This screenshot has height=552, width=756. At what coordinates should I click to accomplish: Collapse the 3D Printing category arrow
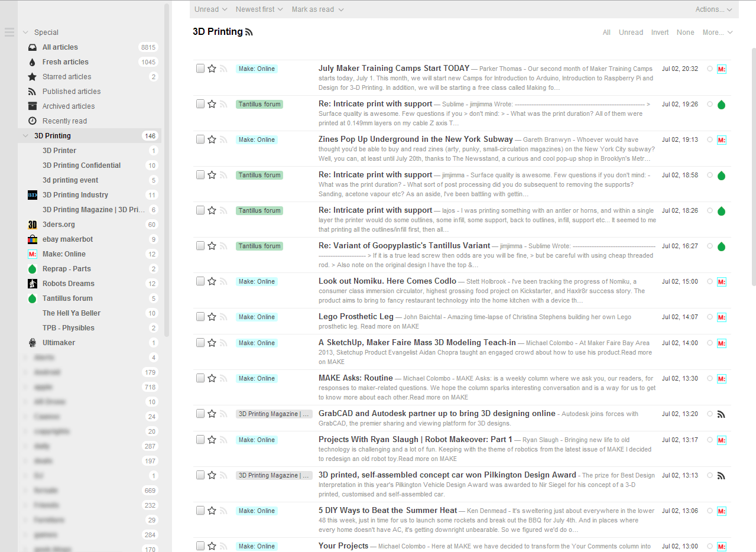(25, 136)
